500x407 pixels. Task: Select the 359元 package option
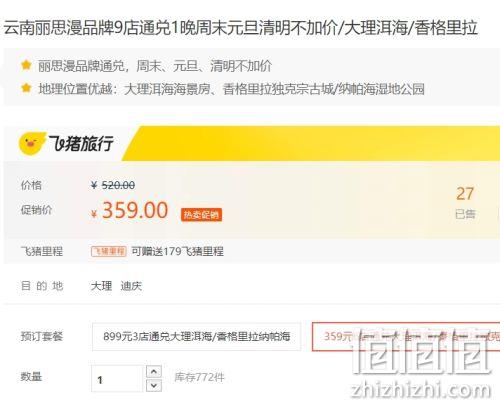(x=406, y=336)
